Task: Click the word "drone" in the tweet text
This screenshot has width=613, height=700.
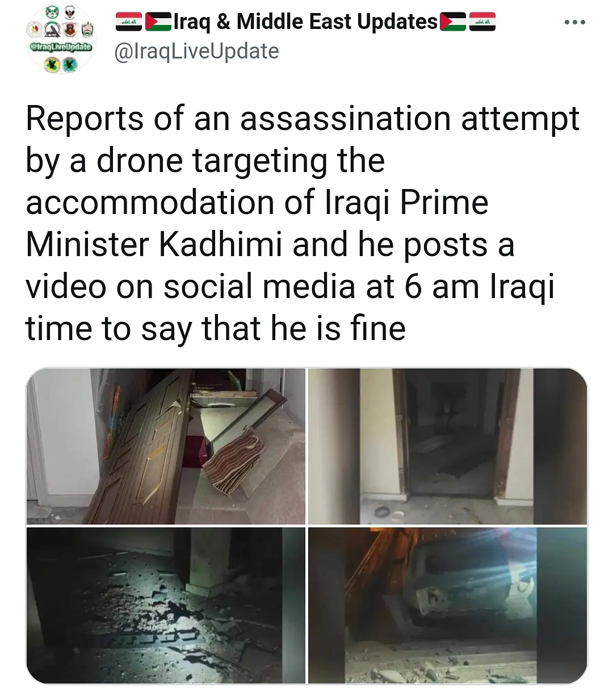Action: (141, 161)
